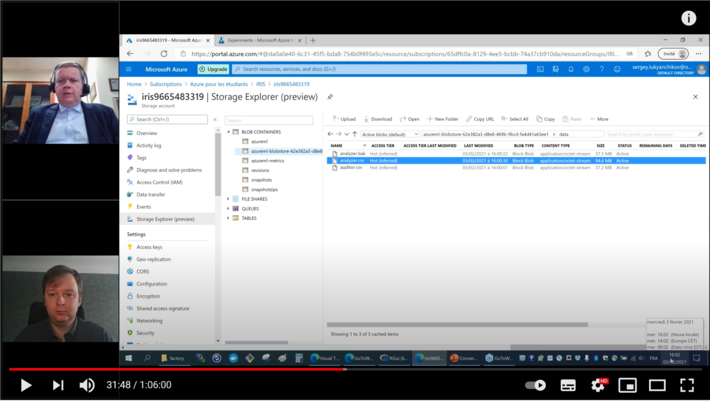Toggle YouTube autoplay switch
This screenshot has height=401, width=710.
pos(535,385)
